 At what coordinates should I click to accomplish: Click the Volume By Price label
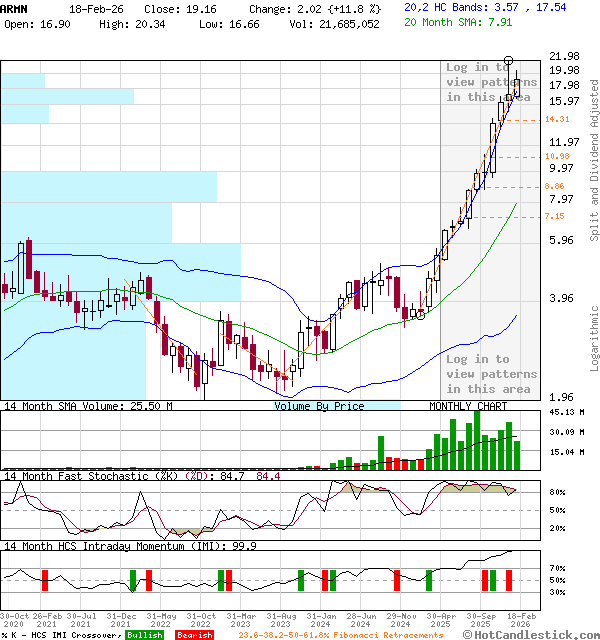(x=319, y=406)
